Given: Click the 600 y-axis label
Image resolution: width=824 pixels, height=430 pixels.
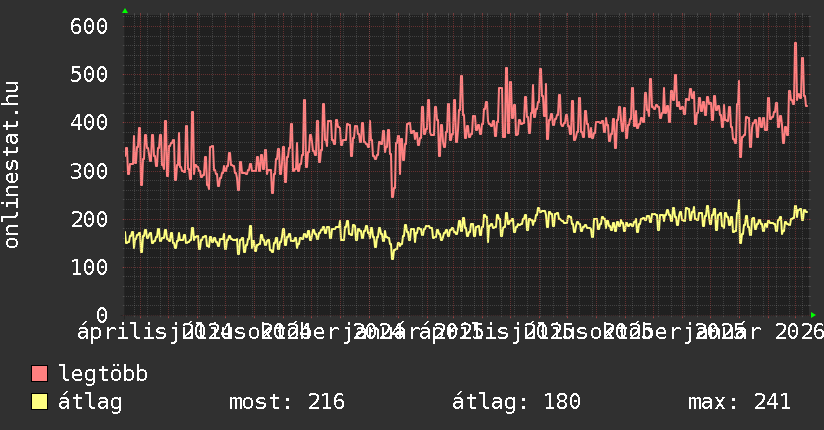Looking at the screenshot, I should (x=89, y=27).
